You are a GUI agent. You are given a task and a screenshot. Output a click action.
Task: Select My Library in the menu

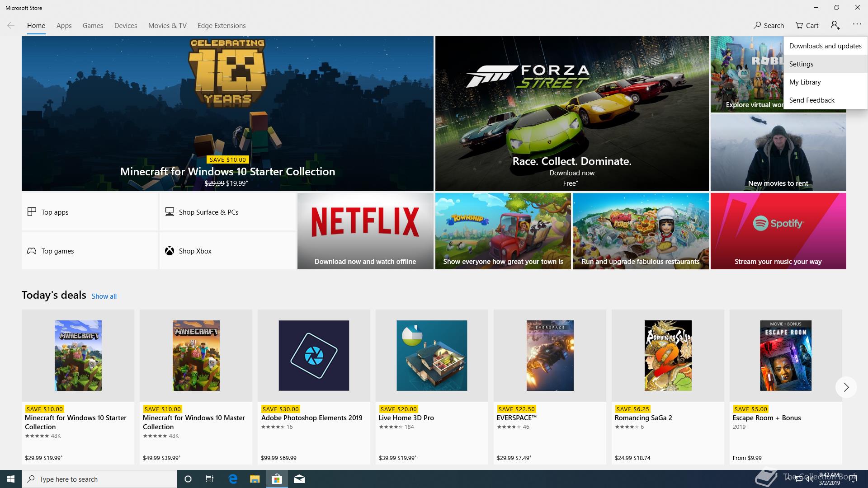click(825, 82)
